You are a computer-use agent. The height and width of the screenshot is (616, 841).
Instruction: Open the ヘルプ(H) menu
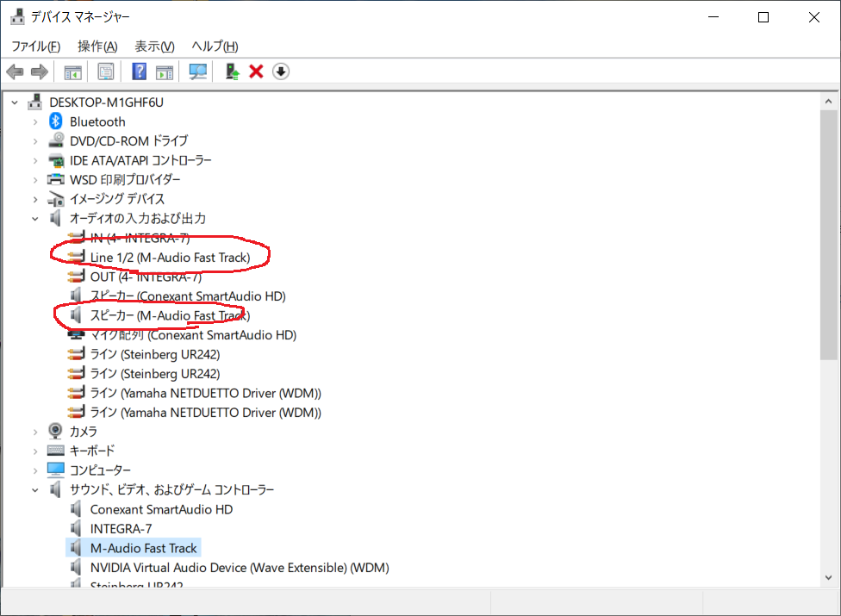pos(215,47)
